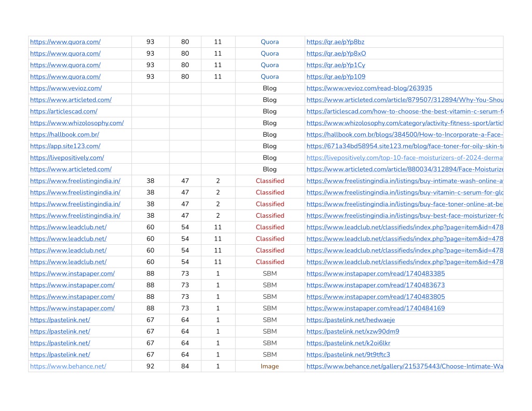Open the pastelink.net/xzw90dm9 link
The width and height of the screenshot is (532, 411).
click(x=353, y=332)
